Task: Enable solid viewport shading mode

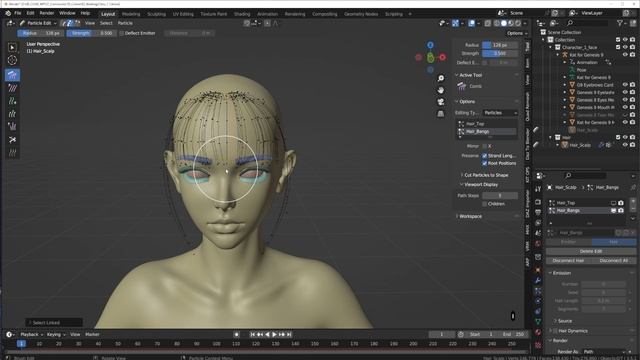Action: [504, 23]
